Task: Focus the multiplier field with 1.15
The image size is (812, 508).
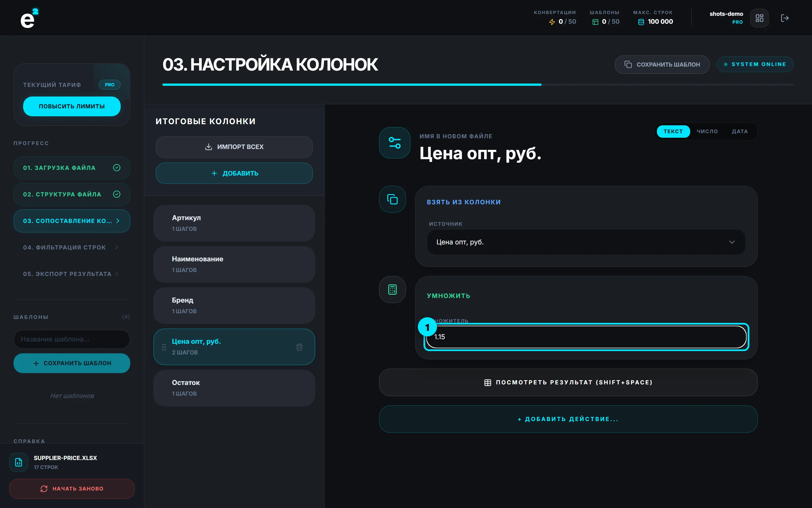Action: [586, 337]
